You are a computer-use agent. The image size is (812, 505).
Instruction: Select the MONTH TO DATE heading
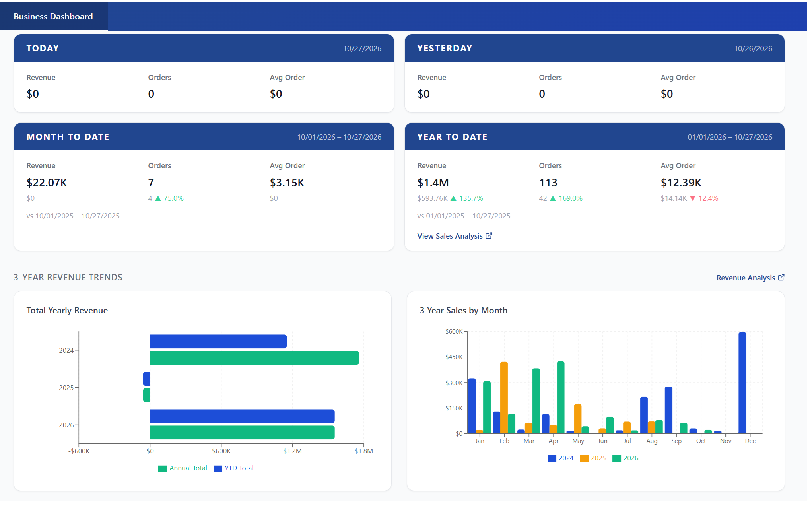(x=68, y=137)
